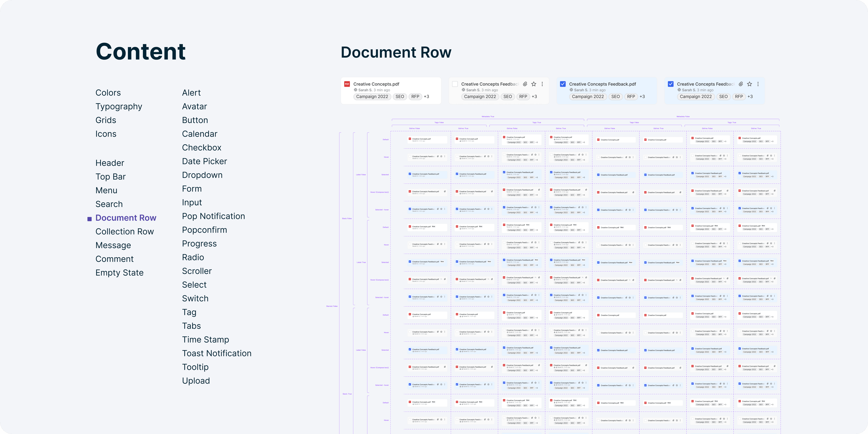
Task: Click purple square marker beside Document Row
Action: tap(90, 219)
